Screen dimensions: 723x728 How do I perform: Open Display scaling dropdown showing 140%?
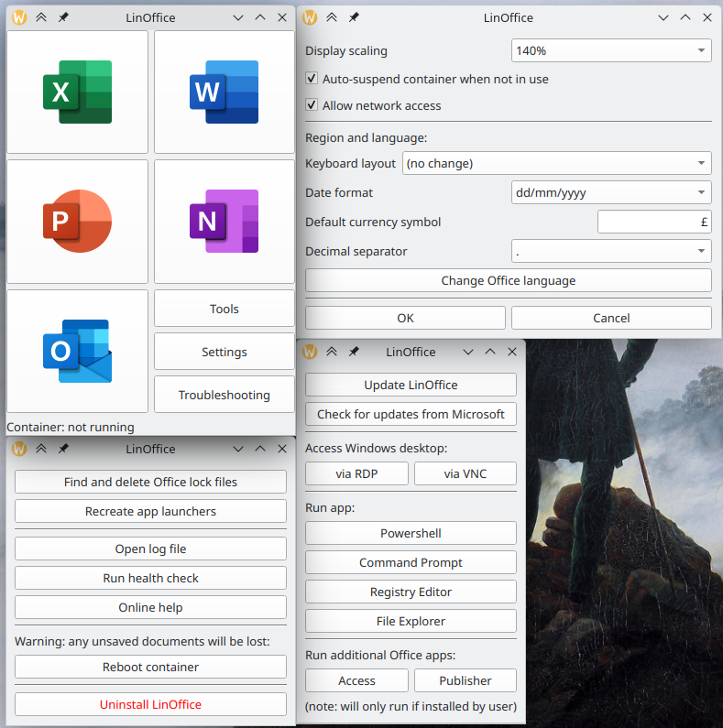coord(611,50)
